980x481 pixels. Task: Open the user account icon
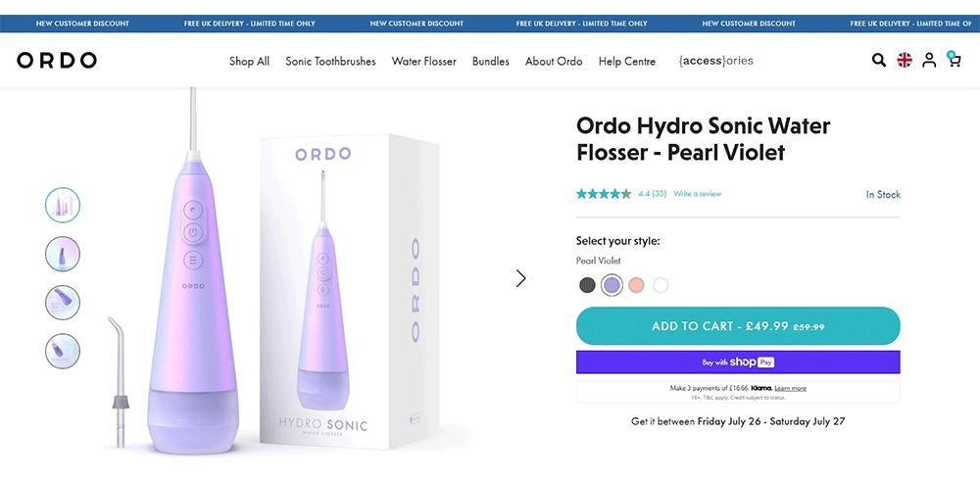tap(929, 61)
